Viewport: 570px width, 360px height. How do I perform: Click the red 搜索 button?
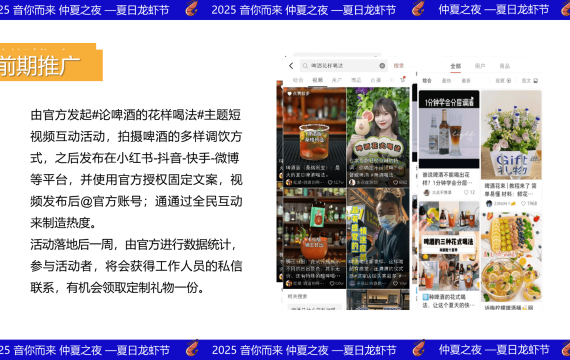click(399, 66)
